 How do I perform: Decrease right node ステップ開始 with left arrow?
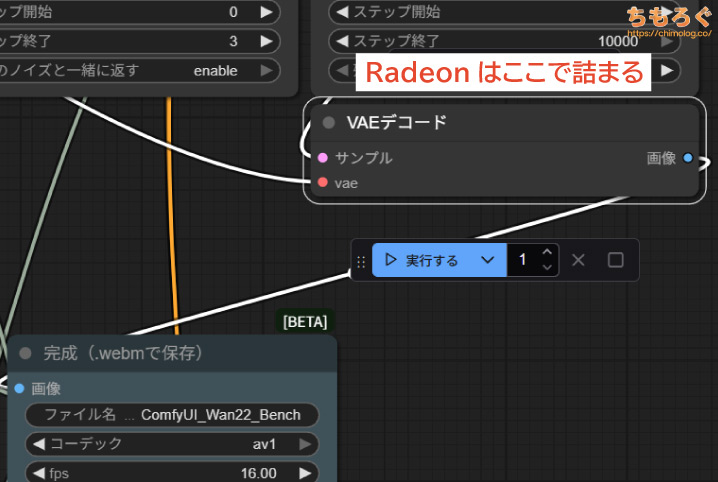click(342, 12)
